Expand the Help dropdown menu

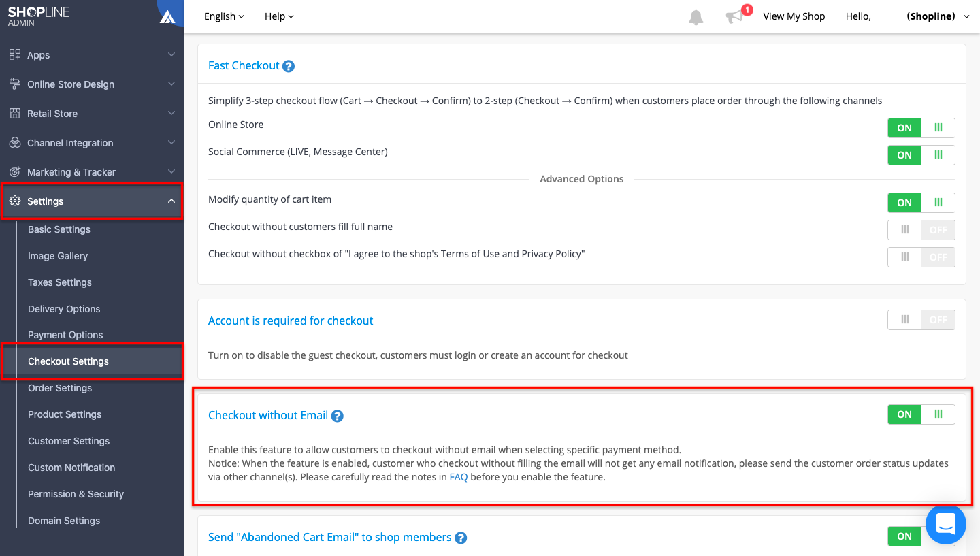(x=279, y=16)
